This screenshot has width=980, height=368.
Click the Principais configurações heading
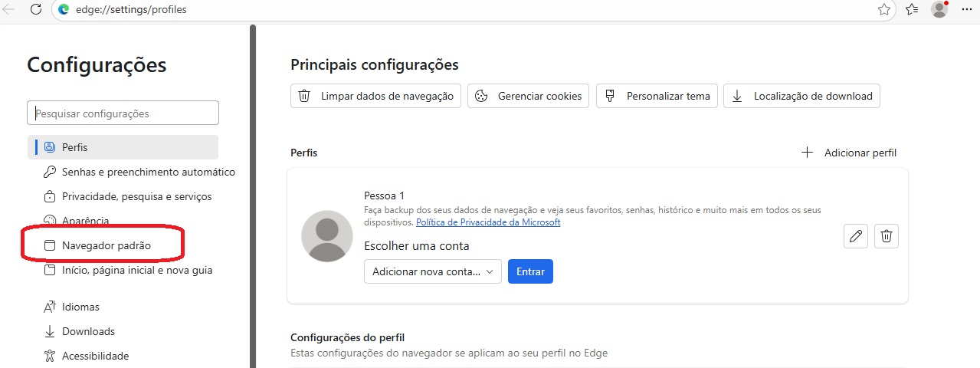tap(375, 64)
